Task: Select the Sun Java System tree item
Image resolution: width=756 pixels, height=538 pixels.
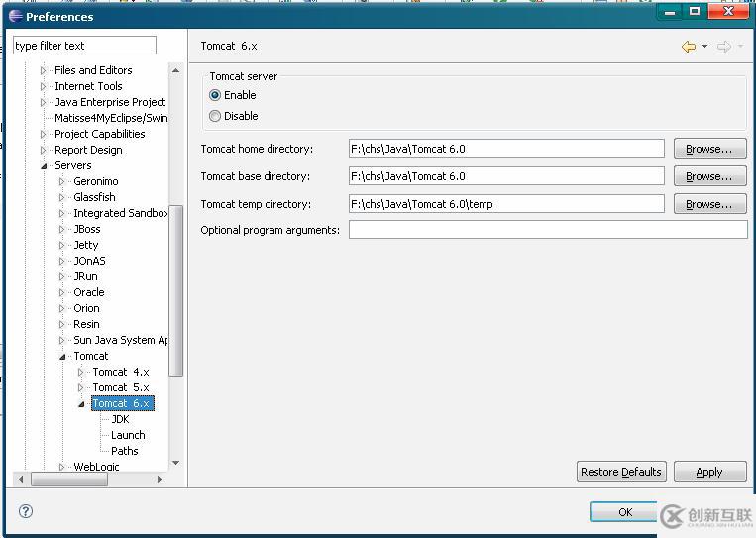Action: click(121, 340)
